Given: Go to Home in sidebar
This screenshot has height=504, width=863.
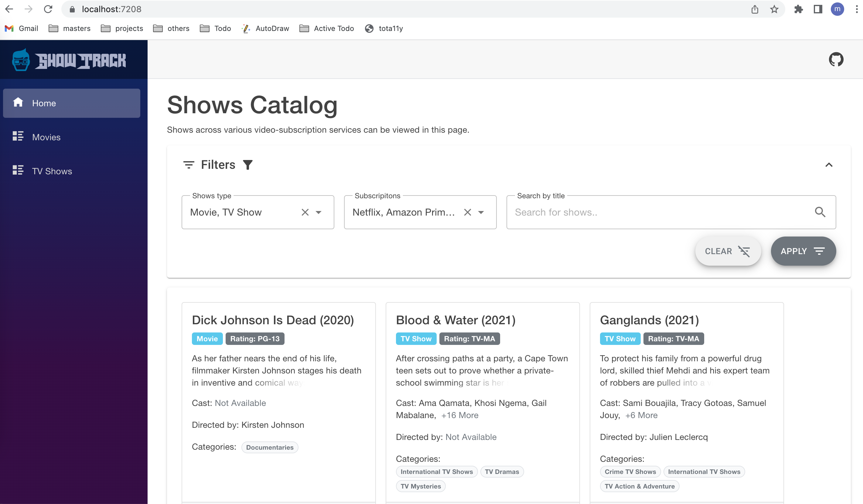Looking at the screenshot, I should (x=72, y=103).
